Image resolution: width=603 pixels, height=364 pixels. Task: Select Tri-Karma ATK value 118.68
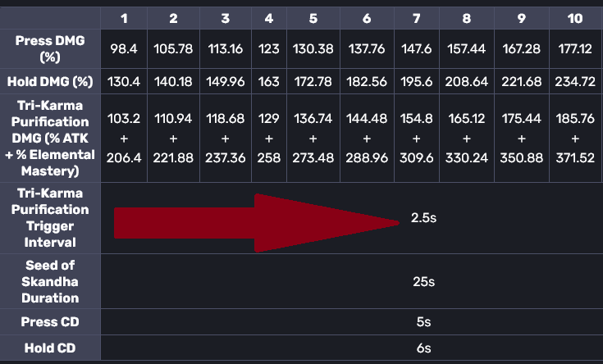coord(226,118)
